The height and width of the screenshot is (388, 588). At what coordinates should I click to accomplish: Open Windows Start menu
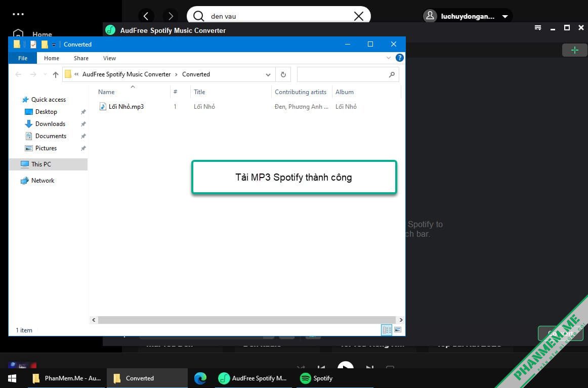pyautogui.click(x=12, y=378)
